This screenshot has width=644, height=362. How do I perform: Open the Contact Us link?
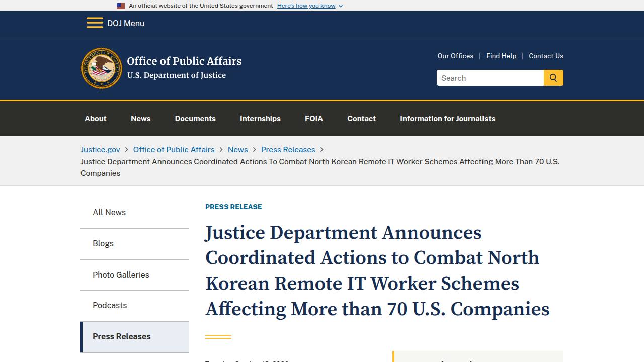546,56
